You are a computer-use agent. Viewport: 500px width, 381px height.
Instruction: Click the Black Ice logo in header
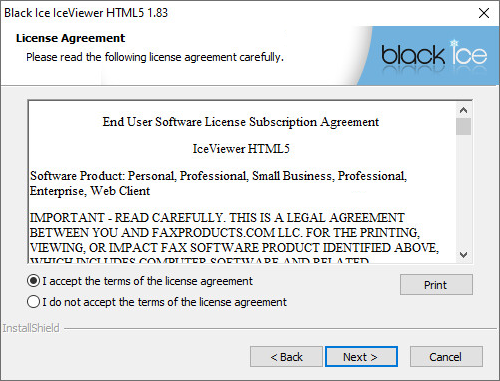click(434, 54)
